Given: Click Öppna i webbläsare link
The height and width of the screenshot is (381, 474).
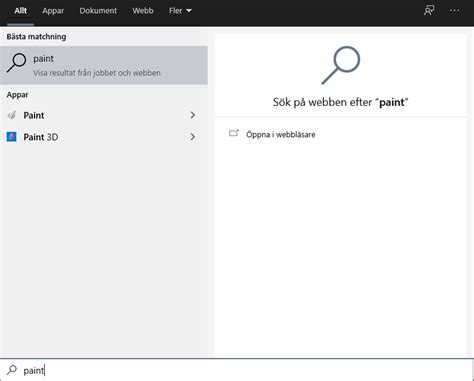Looking at the screenshot, I should tap(281, 134).
